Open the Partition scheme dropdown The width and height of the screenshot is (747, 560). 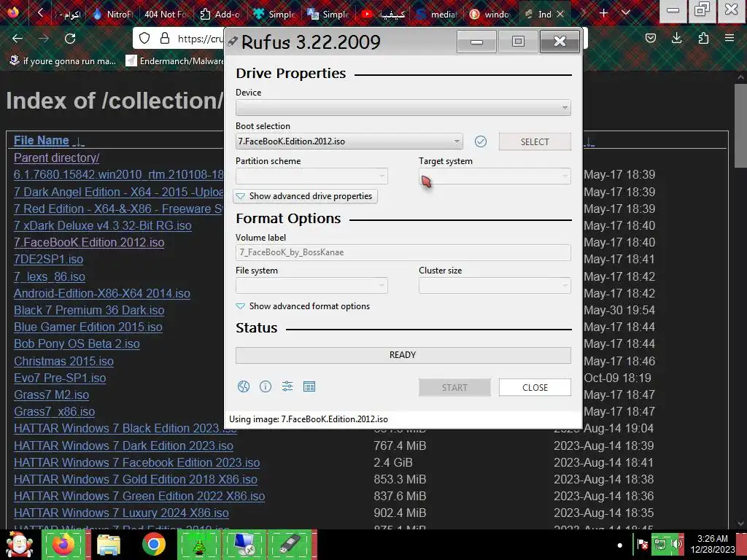pos(311,176)
